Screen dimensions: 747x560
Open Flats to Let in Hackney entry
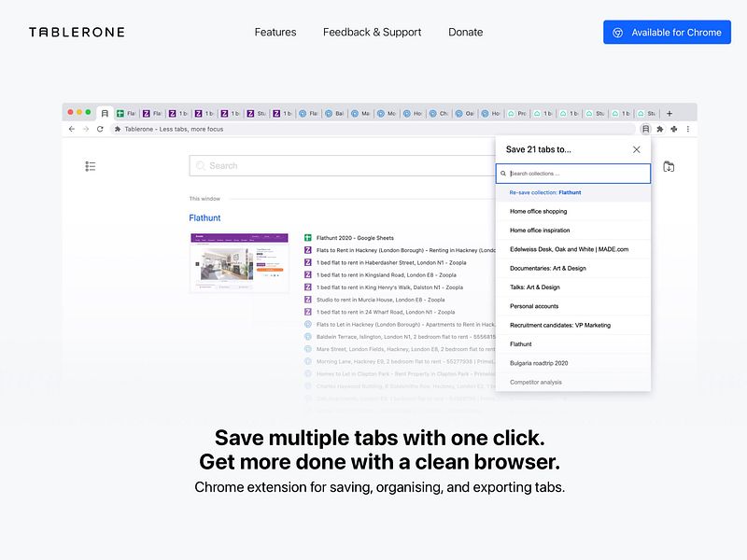coord(406,324)
